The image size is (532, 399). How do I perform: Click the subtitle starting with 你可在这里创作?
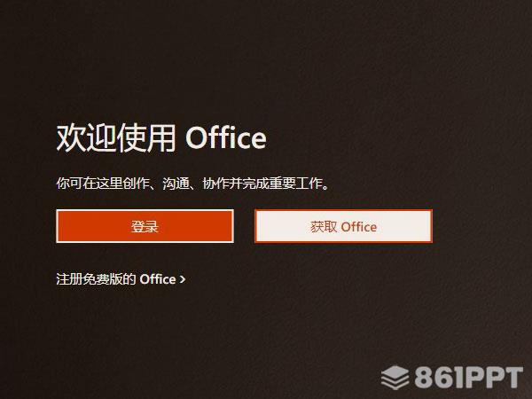pyautogui.click(x=192, y=184)
